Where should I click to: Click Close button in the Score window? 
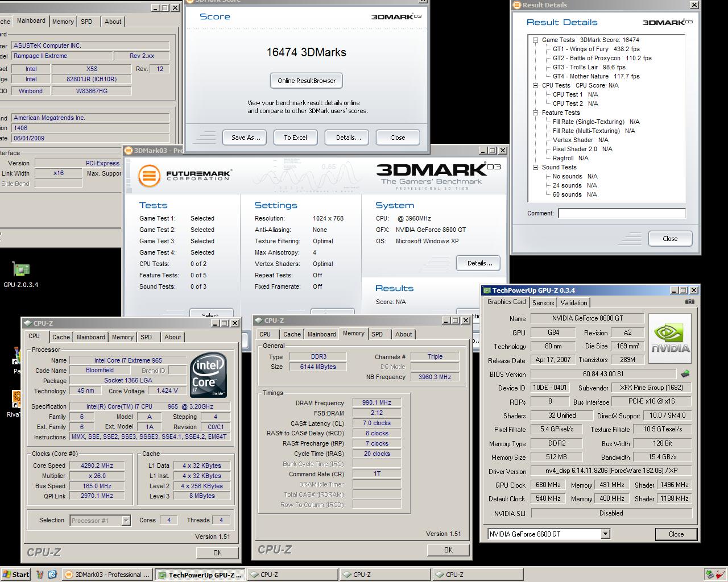pos(398,138)
